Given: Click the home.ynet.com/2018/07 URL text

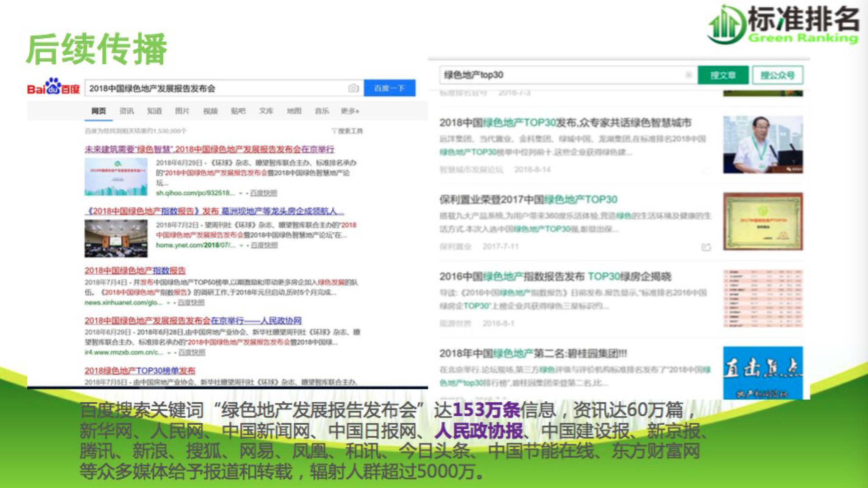Looking at the screenshot, I should (x=196, y=245).
